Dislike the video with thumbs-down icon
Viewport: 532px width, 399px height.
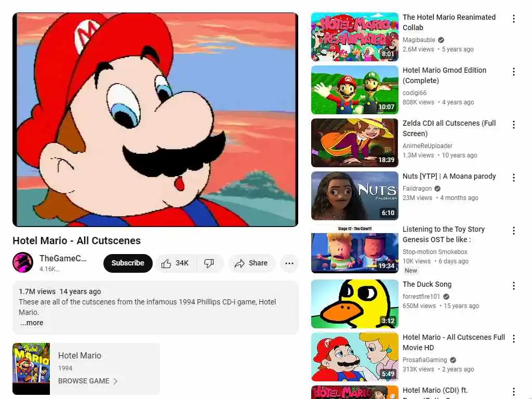[x=209, y=263]
